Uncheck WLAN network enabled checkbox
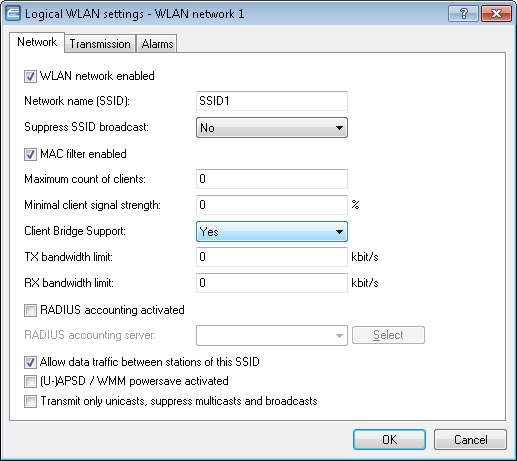Viewport: 517px width, 461px height. click(x=30, y=76)
